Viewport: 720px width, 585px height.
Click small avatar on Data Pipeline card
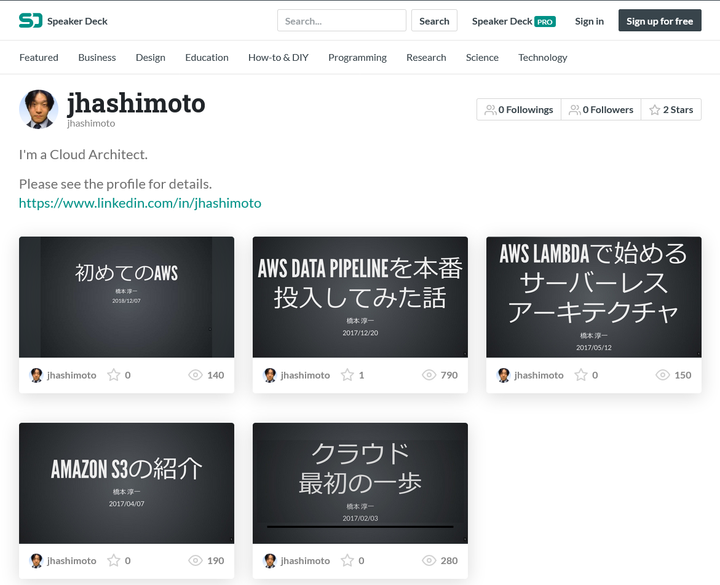pyautogui.click(x=270, y=375)
